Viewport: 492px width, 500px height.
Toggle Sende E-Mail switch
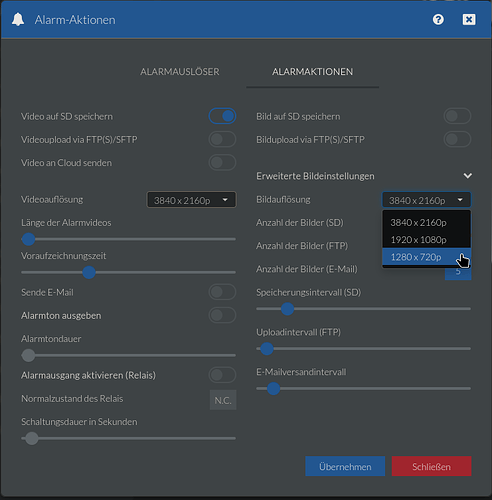pyautogui.click(x=222, y=292)
